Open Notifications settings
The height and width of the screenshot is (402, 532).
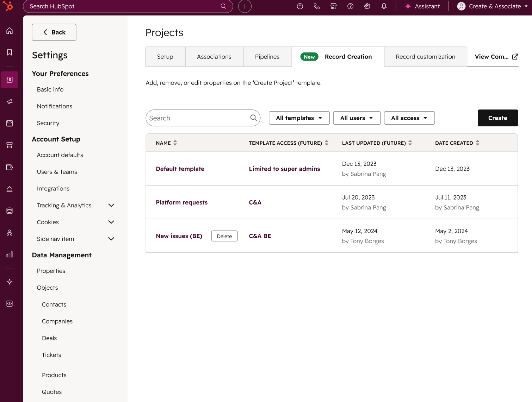[55, 106]
